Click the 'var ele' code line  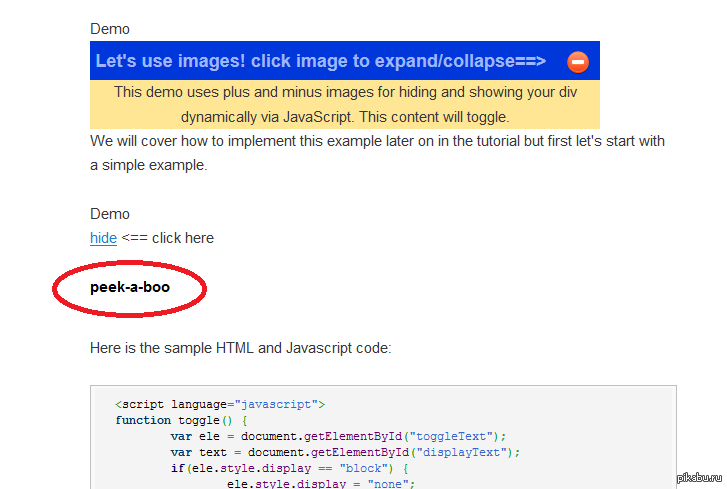(x=338, y=436)
